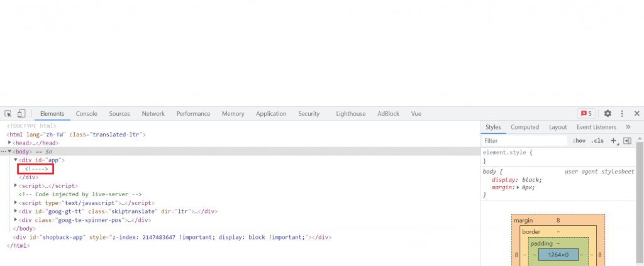The height and width of the screenshot is (266, 644).
Task: Switch to the Computed tab
Action: tap(525, 127)
